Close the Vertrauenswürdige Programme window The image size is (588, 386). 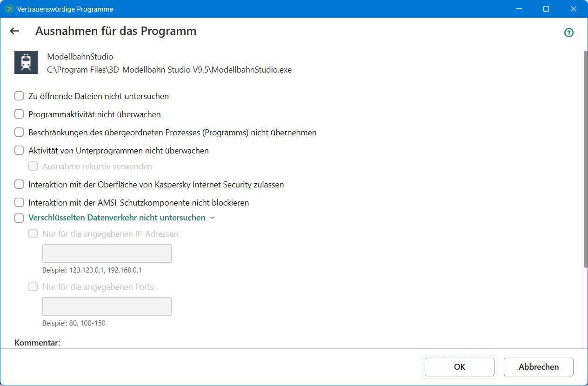coord(573,9)
